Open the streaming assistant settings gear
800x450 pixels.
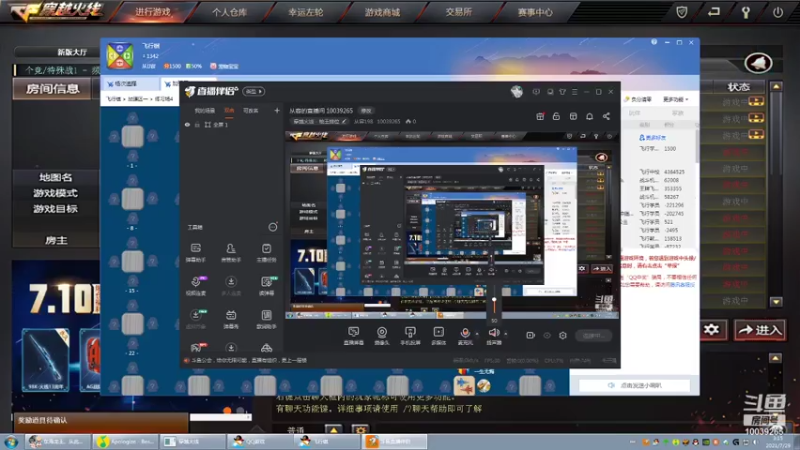click(563, 335)
